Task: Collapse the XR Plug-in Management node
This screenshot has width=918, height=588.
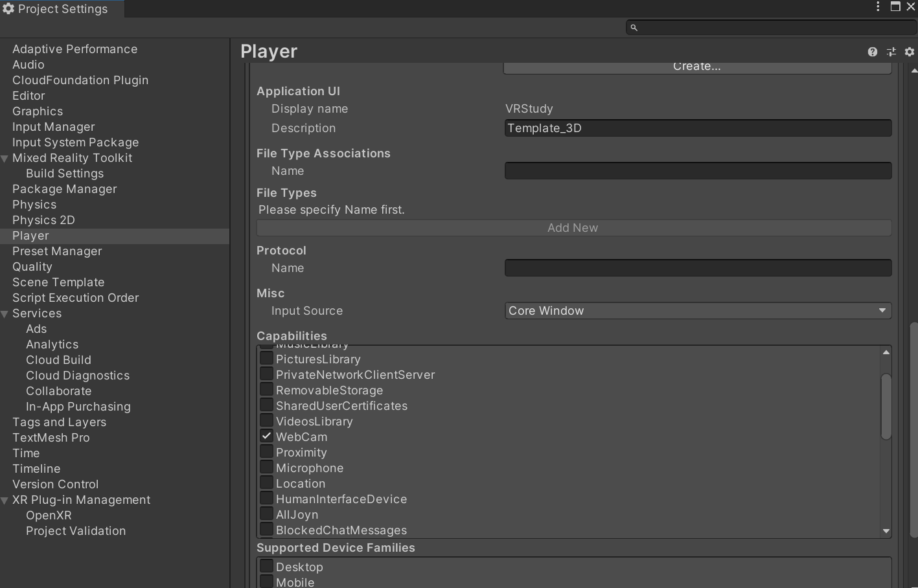Action: (5, 501)
